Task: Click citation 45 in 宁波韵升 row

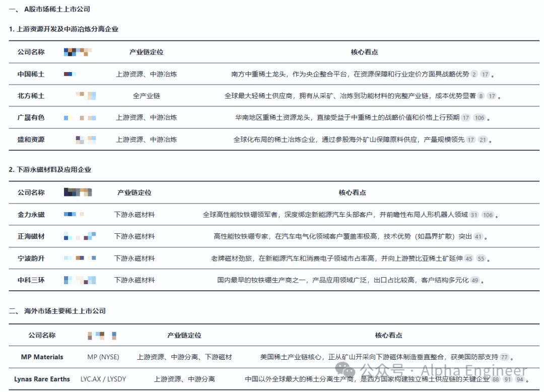Action: tap(469, 258)
